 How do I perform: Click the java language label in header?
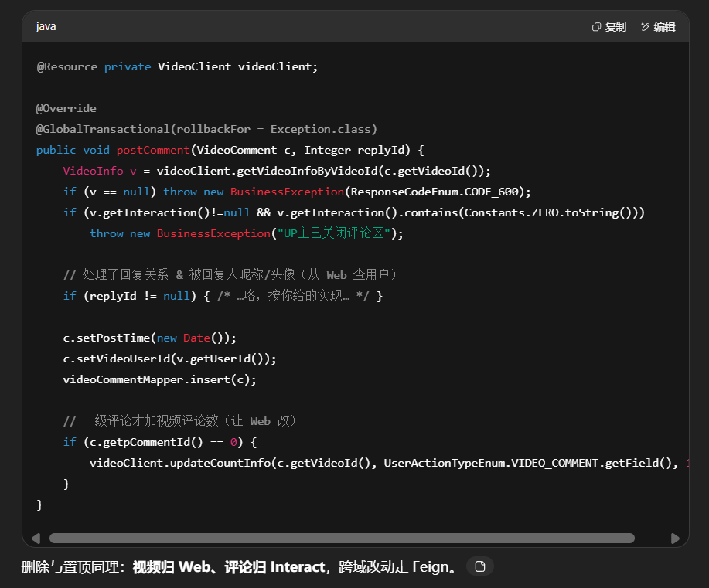pyautogui.click(x=46, y=26)
